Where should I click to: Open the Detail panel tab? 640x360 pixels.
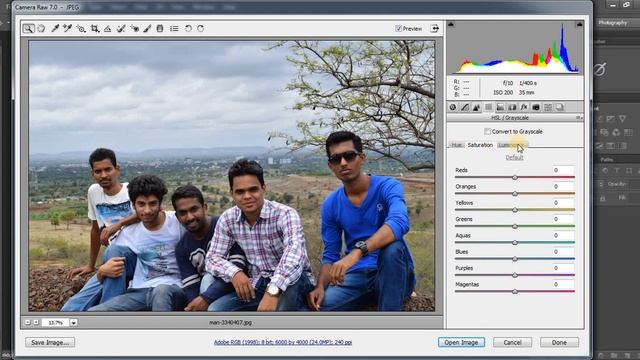pyautogui.click(x=476, y=107)
